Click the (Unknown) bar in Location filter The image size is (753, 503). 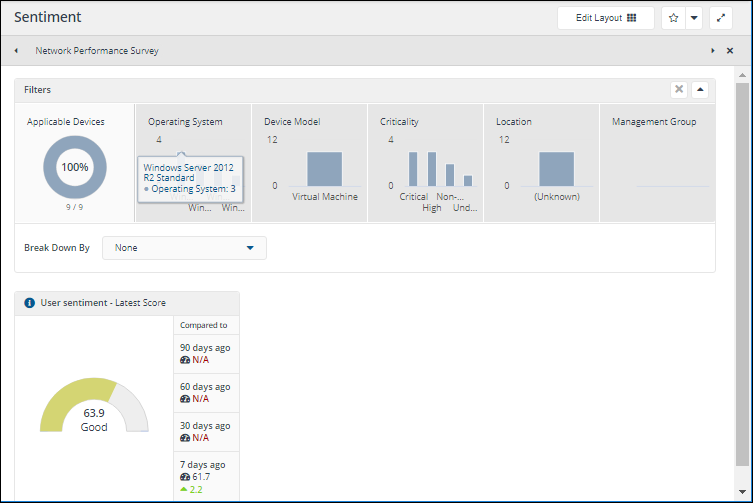point(556,168)
